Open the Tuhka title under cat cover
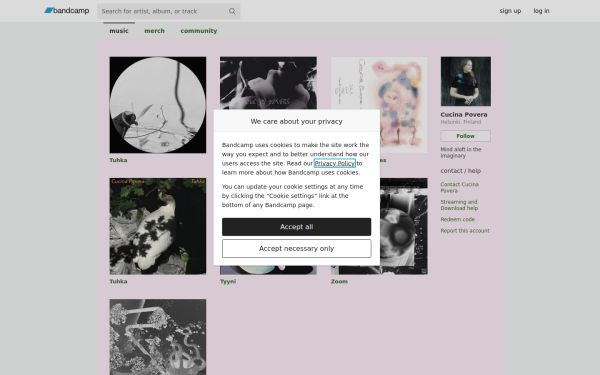 point(118,282)
